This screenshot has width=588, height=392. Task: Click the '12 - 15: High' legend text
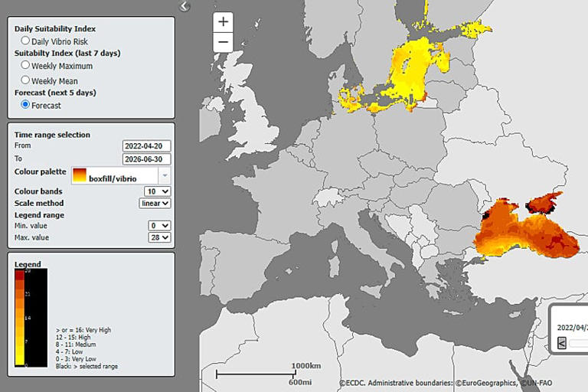click(73, 337)
